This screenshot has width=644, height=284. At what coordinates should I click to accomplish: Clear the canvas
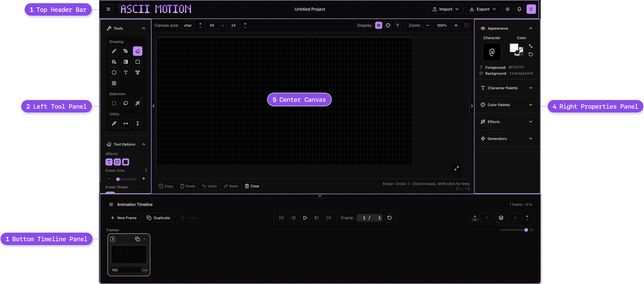pyautogui.click(x=252, y=186)
